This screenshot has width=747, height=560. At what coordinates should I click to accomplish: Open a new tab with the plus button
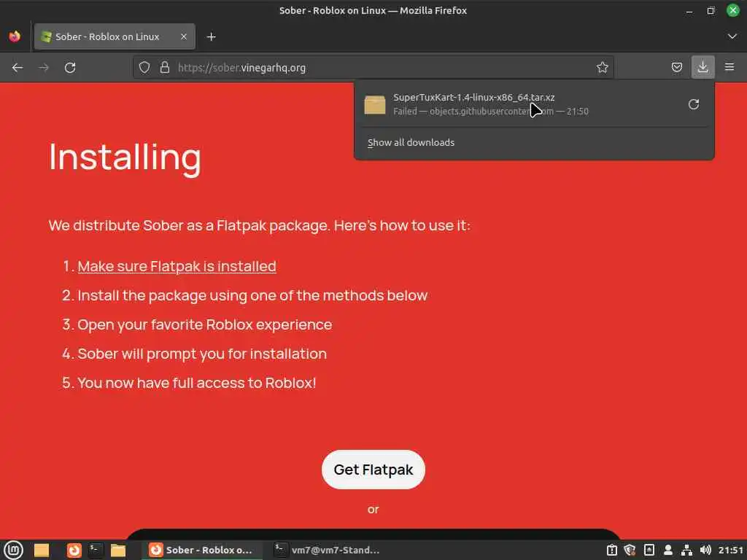tap(211, 36)
